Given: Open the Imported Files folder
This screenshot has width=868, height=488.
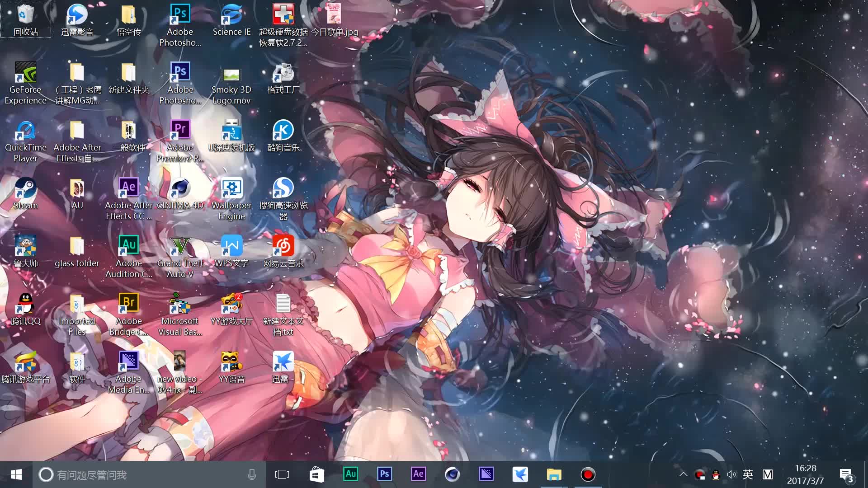Looking at the screenshot, I should point(77,314).
